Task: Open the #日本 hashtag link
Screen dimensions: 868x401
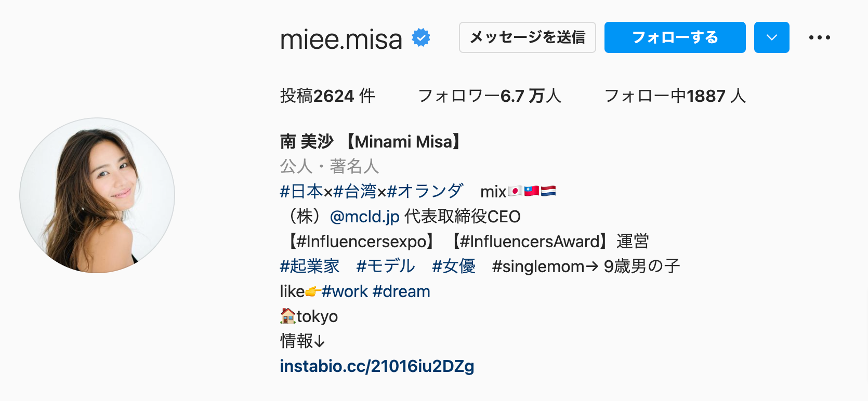Action: coord(301,192)
